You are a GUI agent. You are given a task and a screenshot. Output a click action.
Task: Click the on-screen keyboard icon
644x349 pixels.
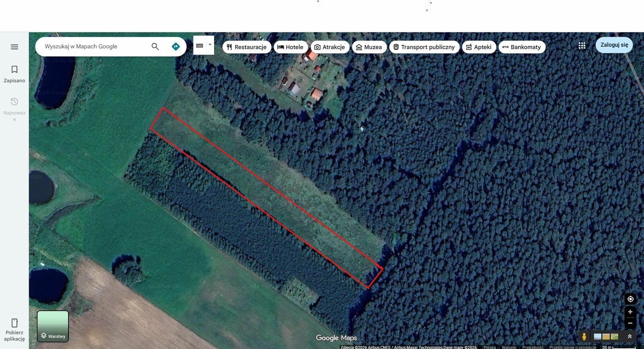(200, 45)
